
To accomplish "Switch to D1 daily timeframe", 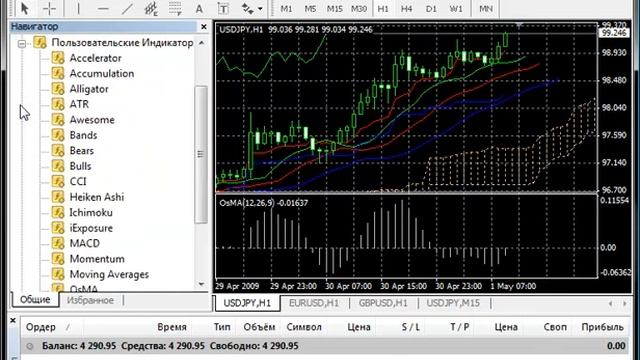I will [431, 9].
